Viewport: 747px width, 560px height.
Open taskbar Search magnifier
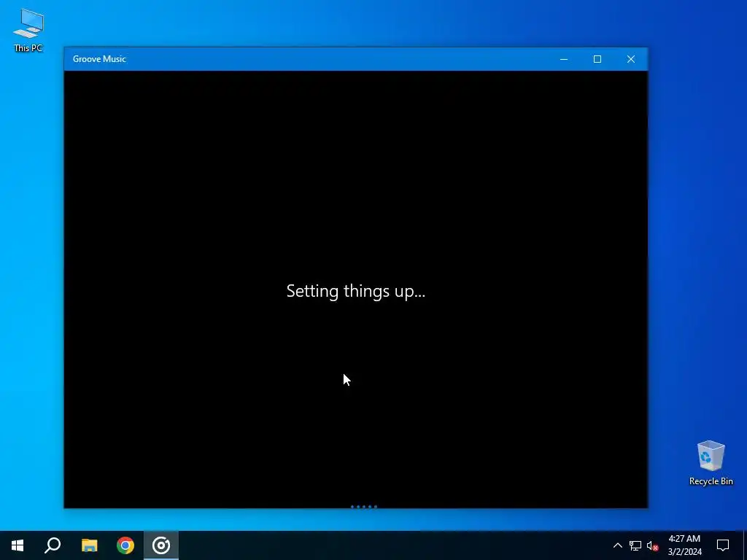click(53, 545)
